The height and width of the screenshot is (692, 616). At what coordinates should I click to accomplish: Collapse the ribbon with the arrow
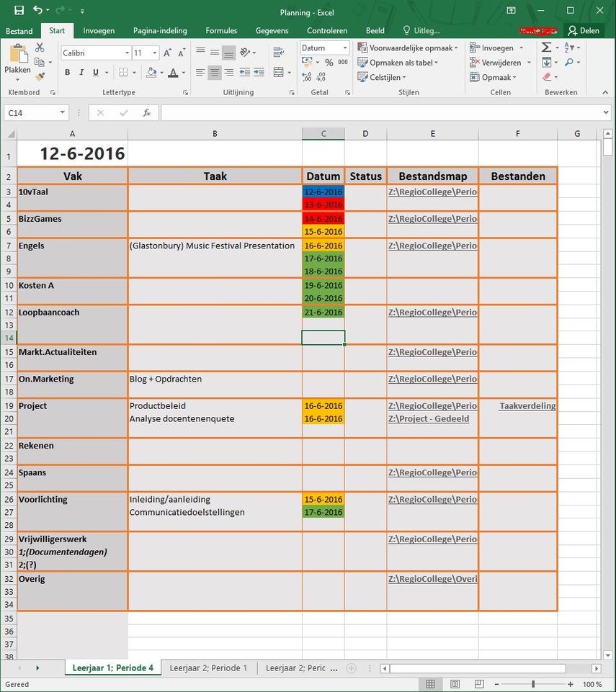tap(605, 92)
